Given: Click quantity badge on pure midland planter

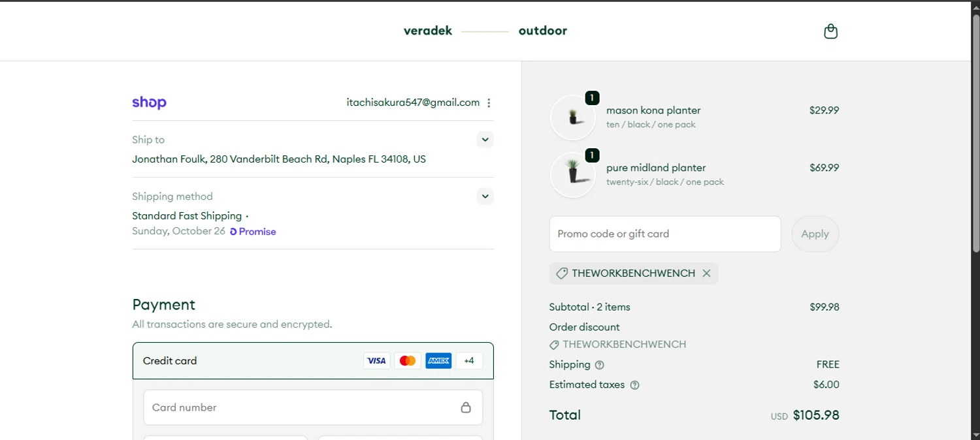Looking at the screenshot, I should tap(592, 155).
